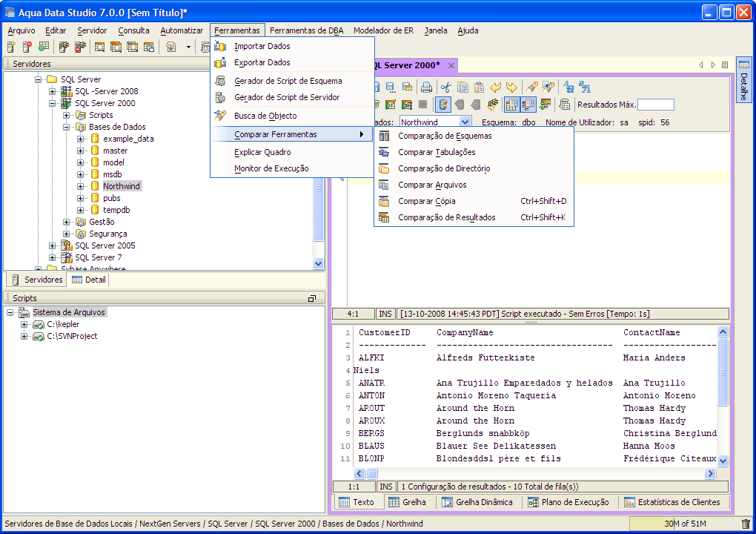Viewport: 756px width, 534px height.
Task: Switch to the Grelha results tab
Action: [408, 502]
